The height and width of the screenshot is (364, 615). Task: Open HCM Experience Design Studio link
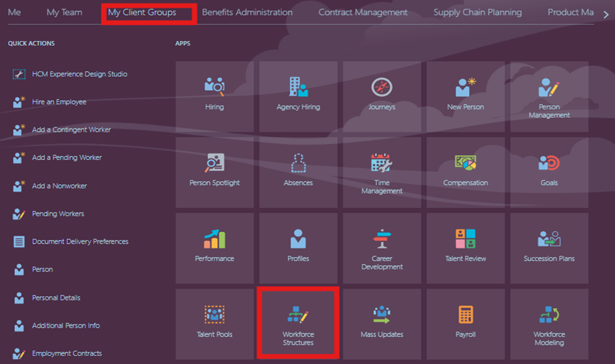(79, 74)
